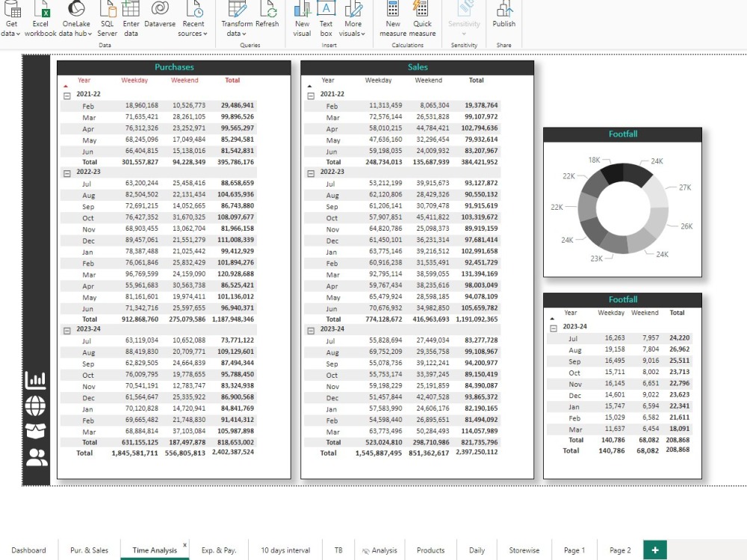
Task: Switch to the Dashboard tab
Action: 28,550
